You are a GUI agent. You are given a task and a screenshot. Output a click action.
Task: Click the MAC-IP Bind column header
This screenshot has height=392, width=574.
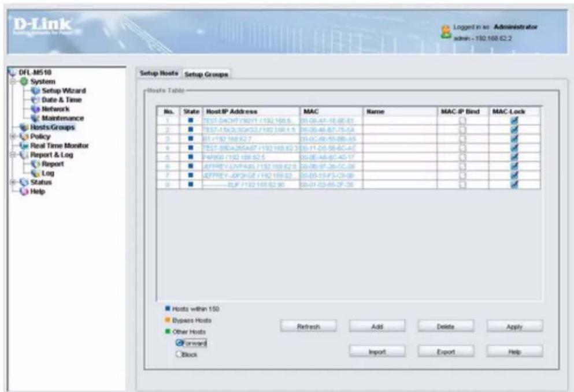[463, 111]
